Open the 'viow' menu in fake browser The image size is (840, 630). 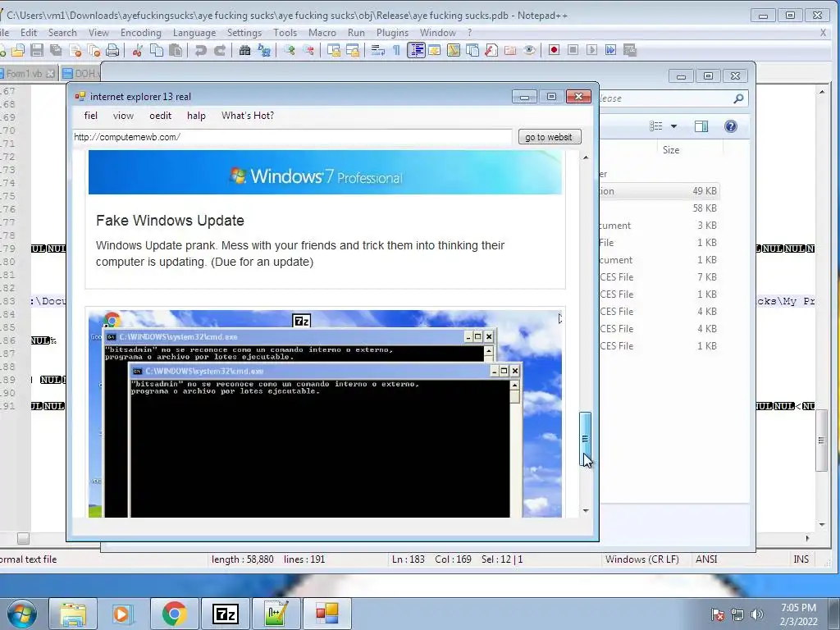[x=123, y=116]
